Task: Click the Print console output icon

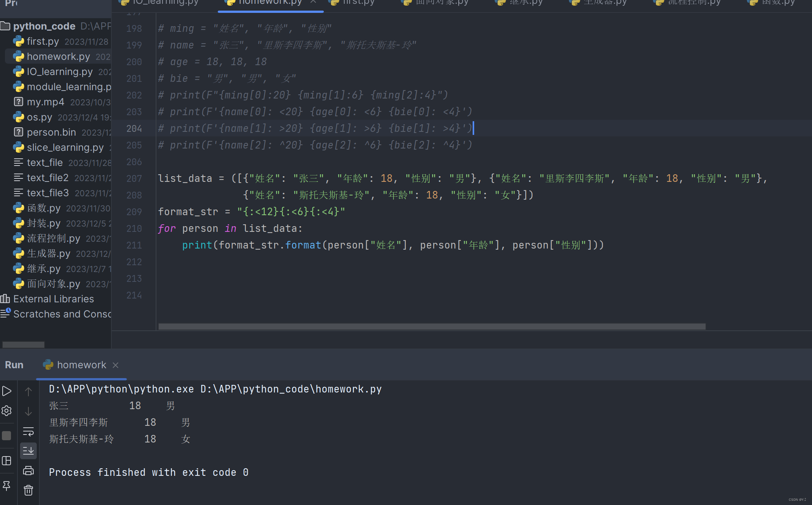Action: (28, 471)
